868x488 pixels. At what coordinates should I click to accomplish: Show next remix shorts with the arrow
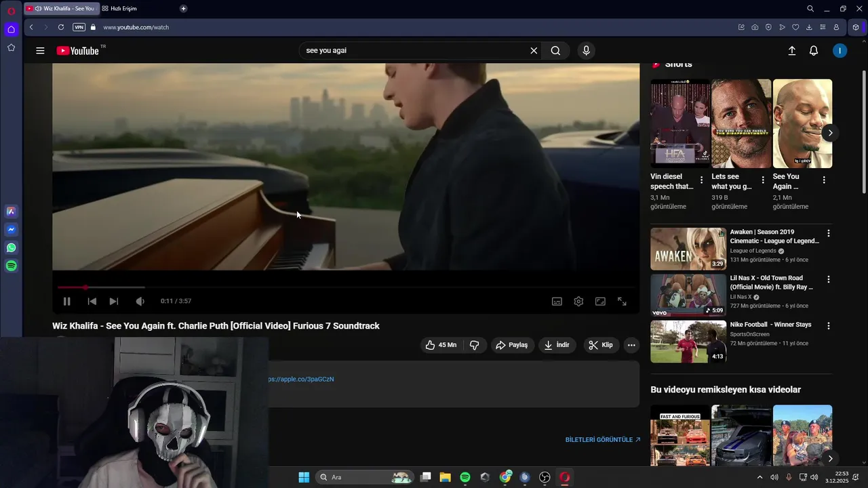tap(830, 459)
